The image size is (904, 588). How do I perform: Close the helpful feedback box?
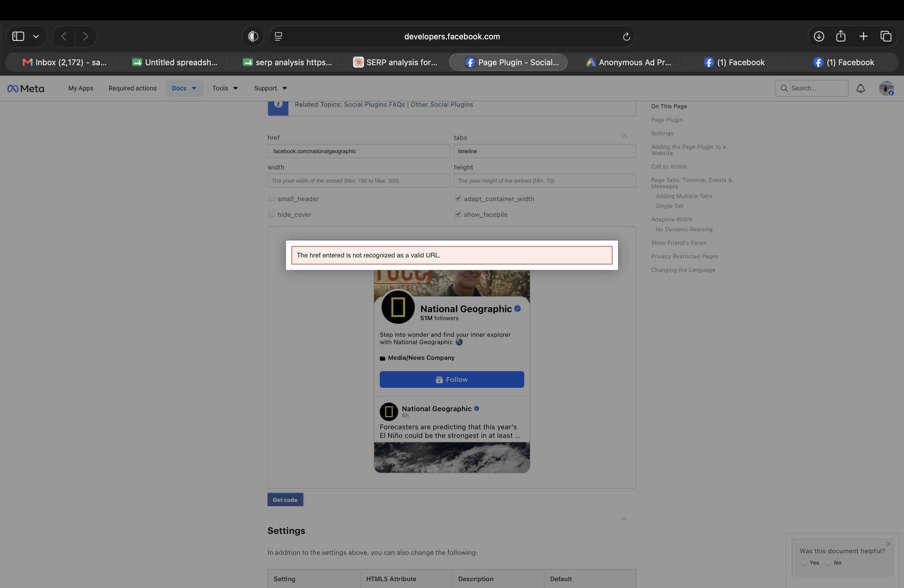[x=888, y=543]
